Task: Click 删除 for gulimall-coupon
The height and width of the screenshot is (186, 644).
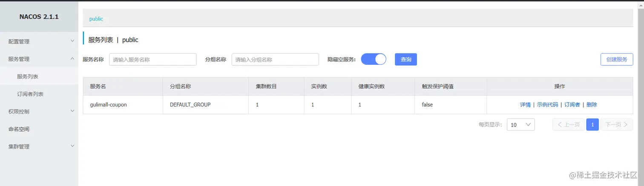Action: click(x=592, y=105)
